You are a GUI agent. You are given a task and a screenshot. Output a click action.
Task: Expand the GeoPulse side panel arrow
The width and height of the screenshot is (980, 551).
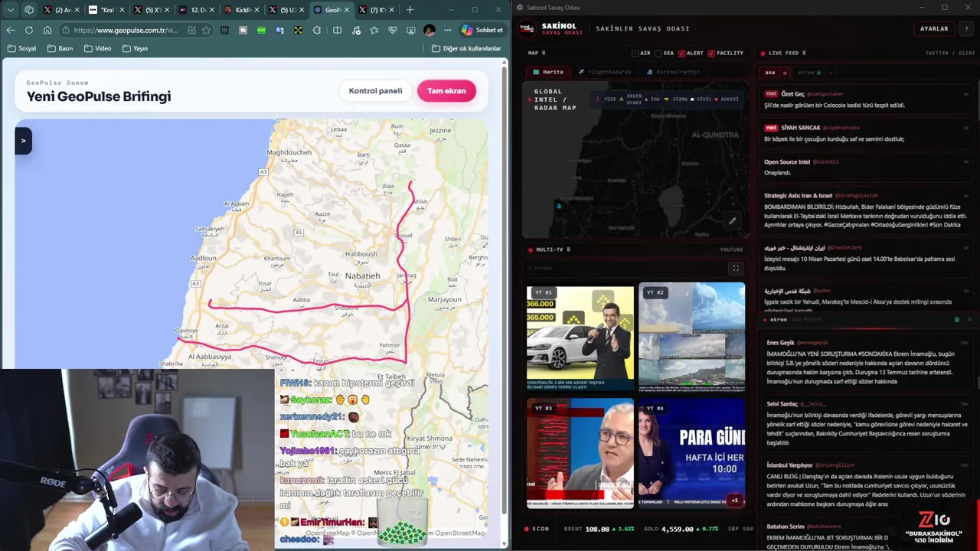point(23,141)
